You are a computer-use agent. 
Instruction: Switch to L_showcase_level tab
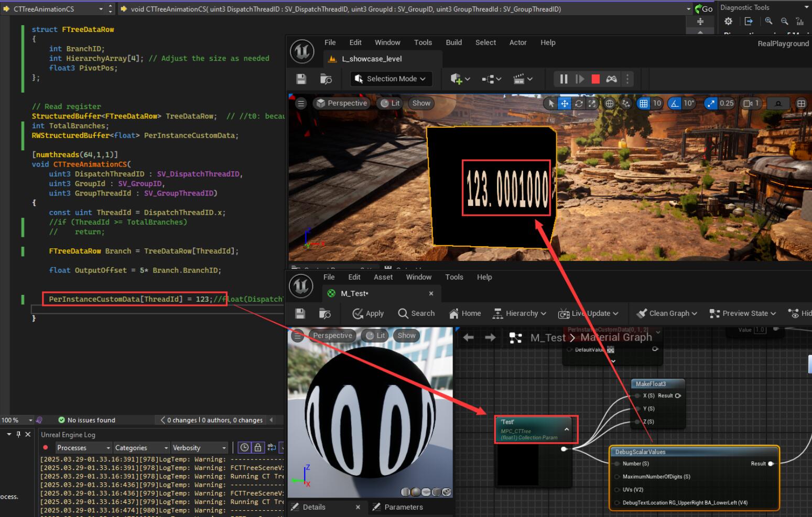point(383,59)
